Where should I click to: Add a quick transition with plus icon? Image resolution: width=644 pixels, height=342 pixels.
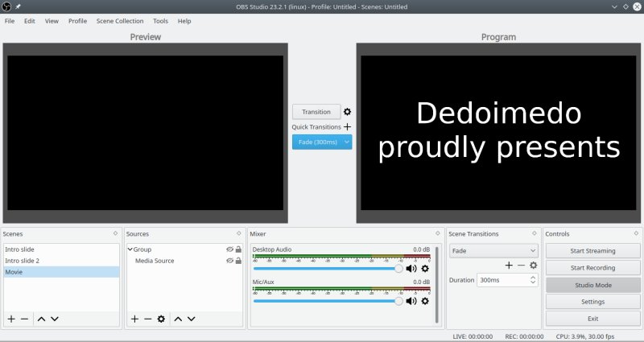point(348,127)
